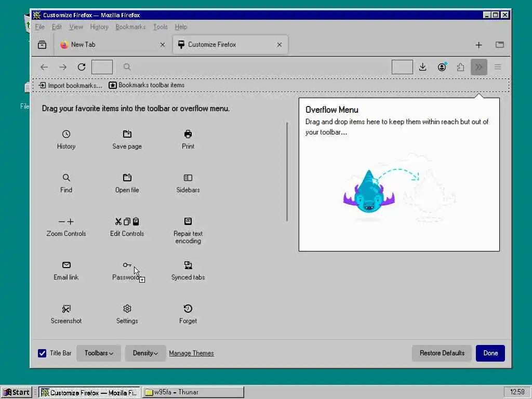
Task: Open the Start menu
Action: (x=16, y=392)
